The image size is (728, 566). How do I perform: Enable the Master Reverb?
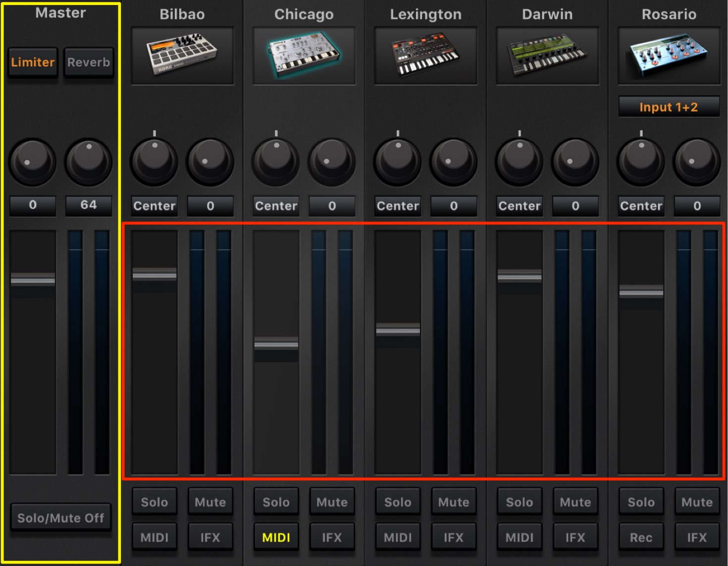(89, 62)
